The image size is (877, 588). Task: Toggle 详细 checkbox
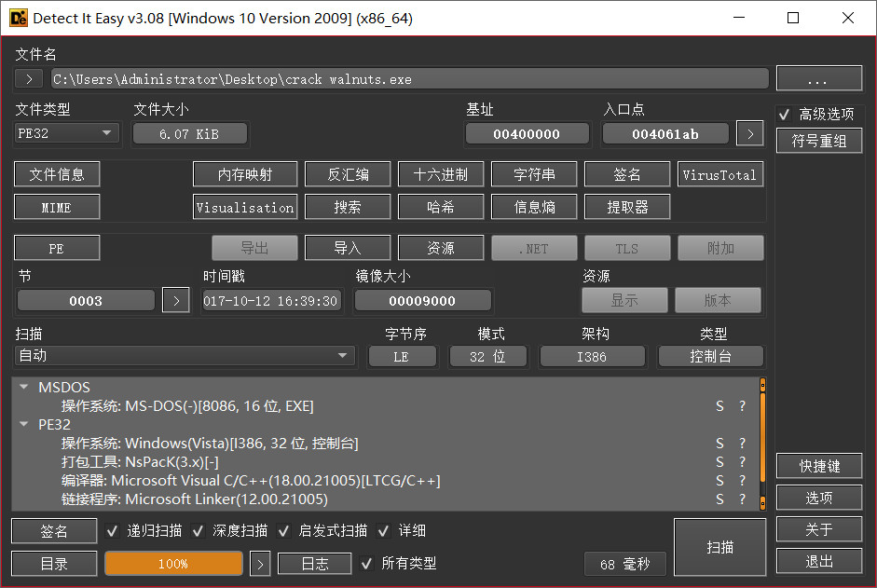pyautogui.click(x=384, y=530)
